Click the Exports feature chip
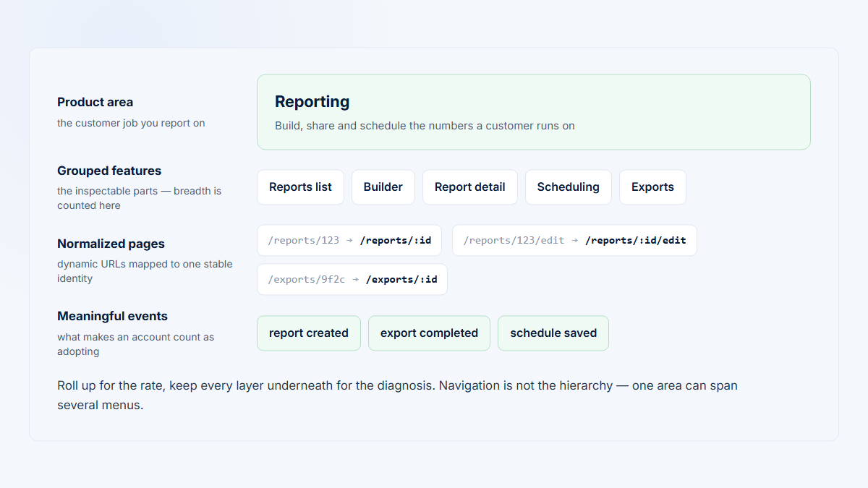Viewport: 868px width, 488px height. (x=652, y=187)
